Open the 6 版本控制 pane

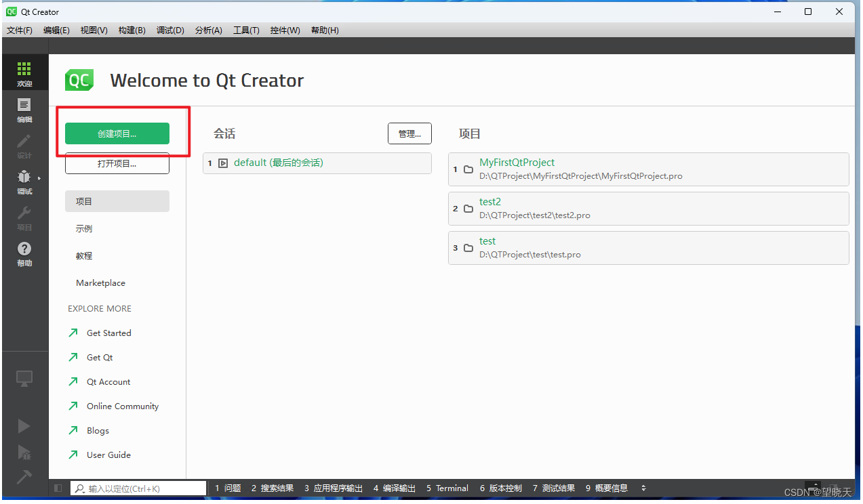(x=501, y=488)
